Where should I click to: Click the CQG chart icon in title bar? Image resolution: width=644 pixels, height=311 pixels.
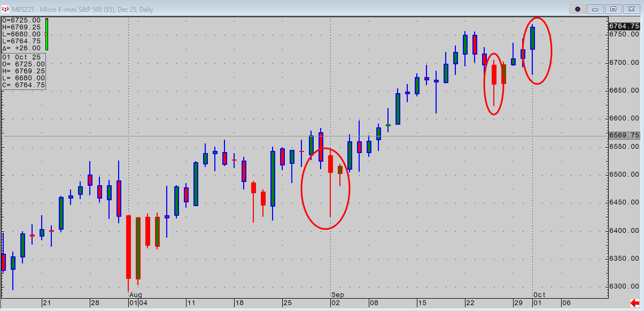tap(5, 9)
